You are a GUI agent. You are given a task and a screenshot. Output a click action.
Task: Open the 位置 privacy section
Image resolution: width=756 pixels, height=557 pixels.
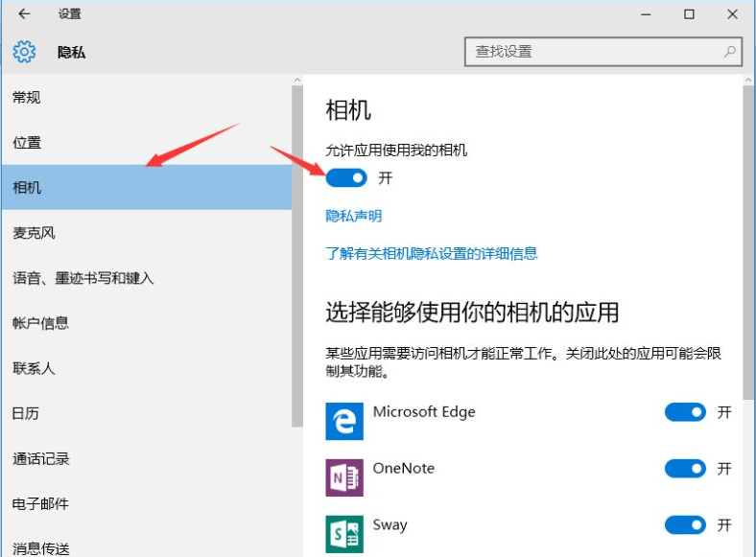147,142
